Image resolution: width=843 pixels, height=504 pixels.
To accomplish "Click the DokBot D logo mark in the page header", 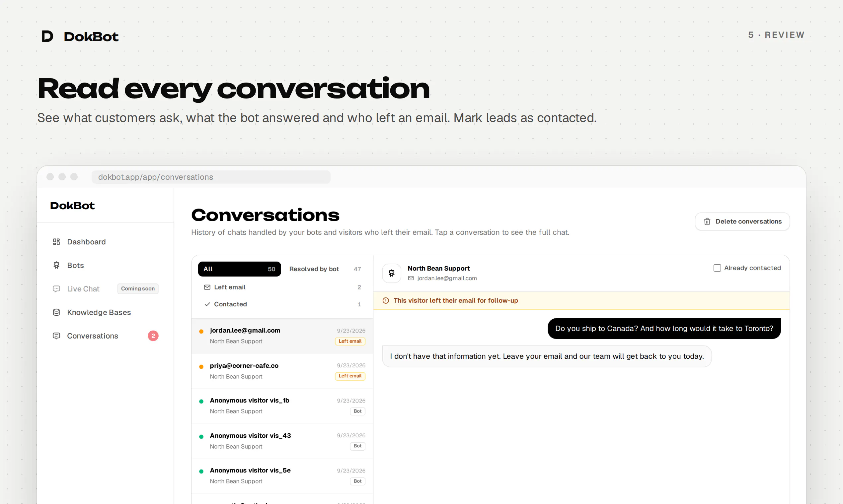I will 47,36.
